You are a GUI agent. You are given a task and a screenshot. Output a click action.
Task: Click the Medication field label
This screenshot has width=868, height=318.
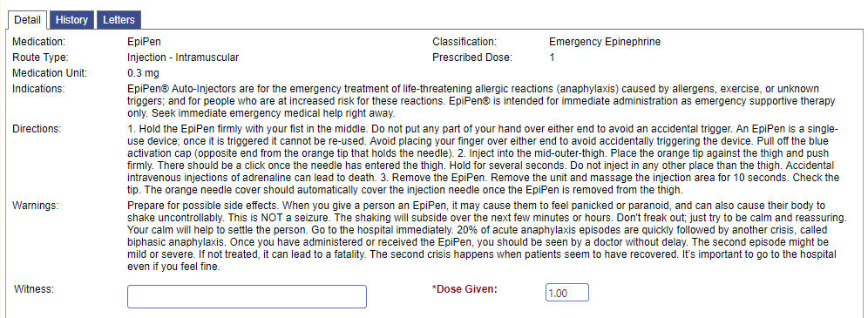[x=38, y=42]
